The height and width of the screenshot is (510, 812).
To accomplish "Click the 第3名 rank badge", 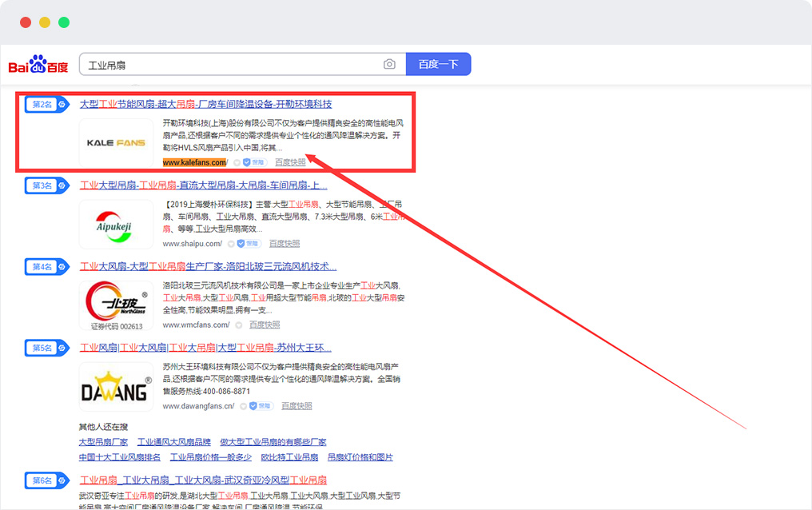I will (47, 185).
